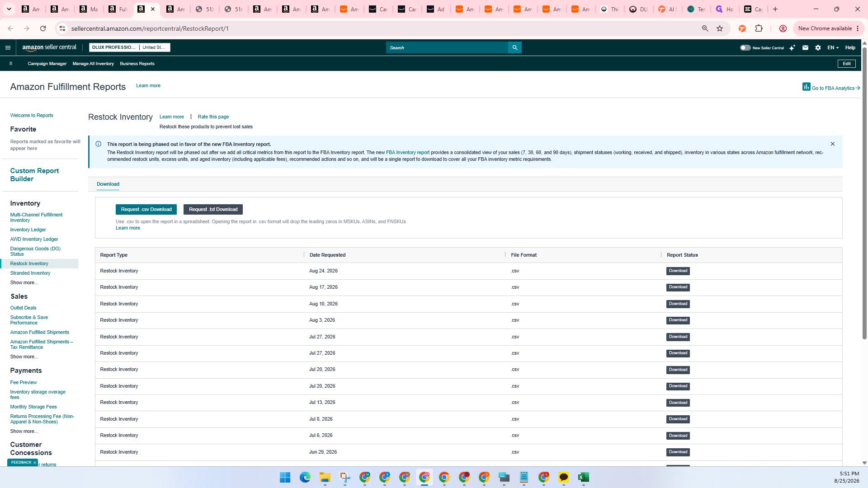Open a new browser tab
Screen dimensions: 868x488
pyautogui.click(x=775, y=9)
